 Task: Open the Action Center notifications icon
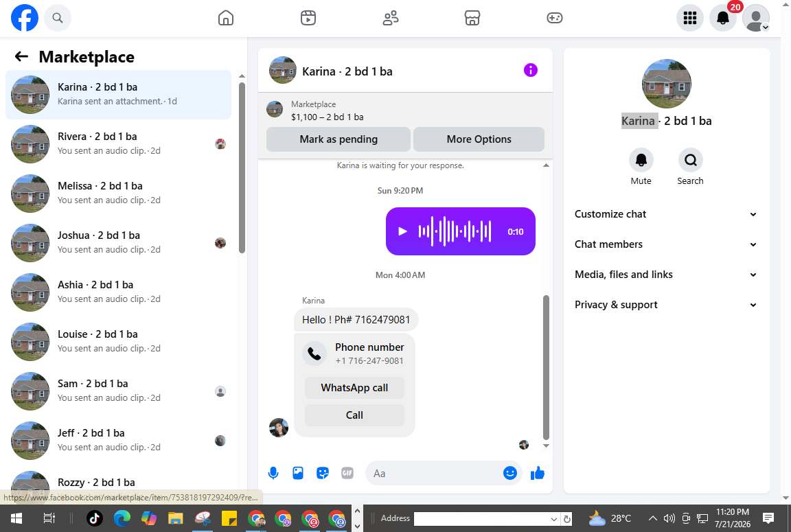768,518
